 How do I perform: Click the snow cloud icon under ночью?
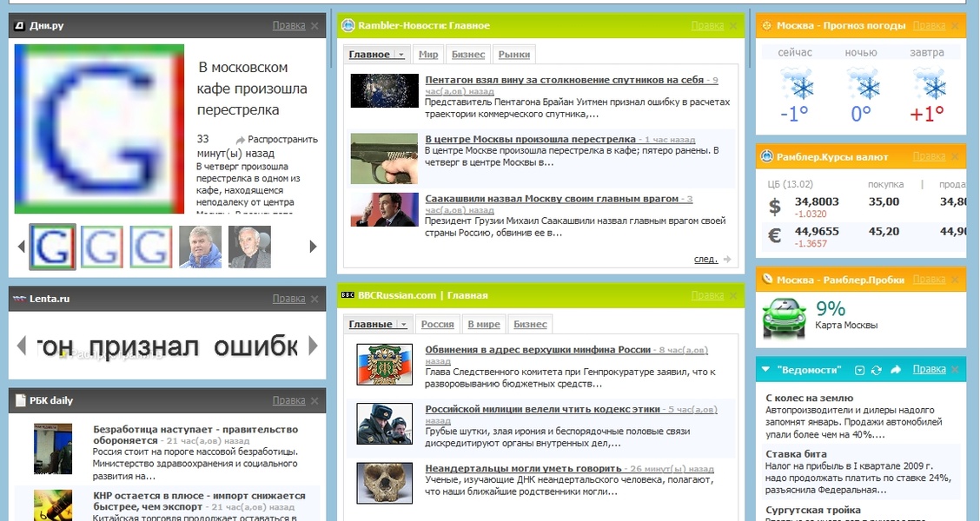pos(862,83)
